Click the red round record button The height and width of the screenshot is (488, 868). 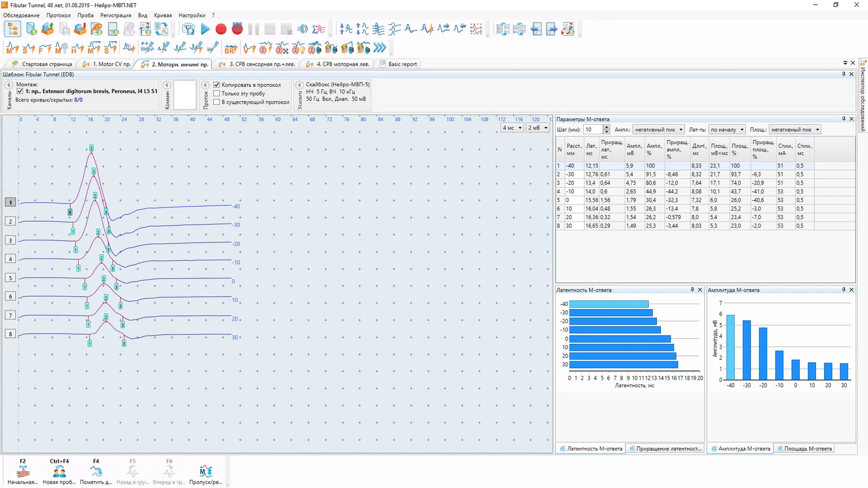point(221,29)
